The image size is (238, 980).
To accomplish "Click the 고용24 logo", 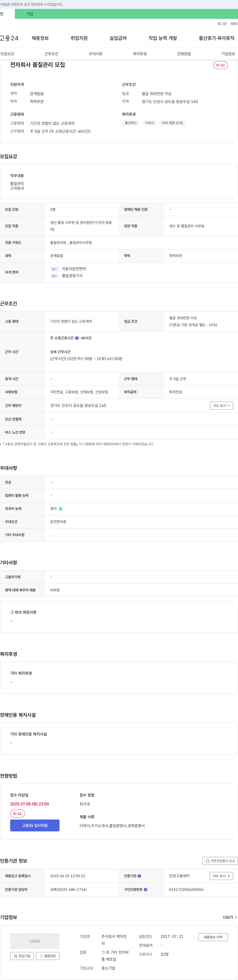I will [x=9, y=38].
